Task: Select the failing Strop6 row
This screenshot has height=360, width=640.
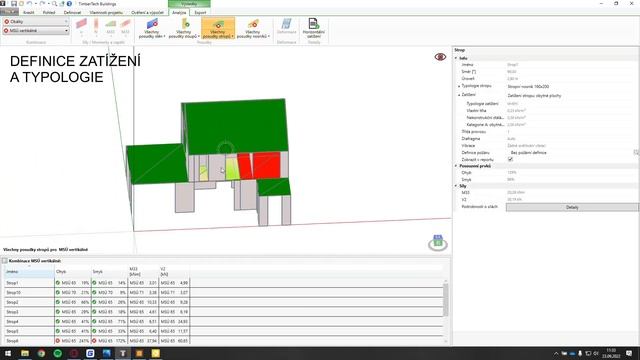Action: point(224,340)
